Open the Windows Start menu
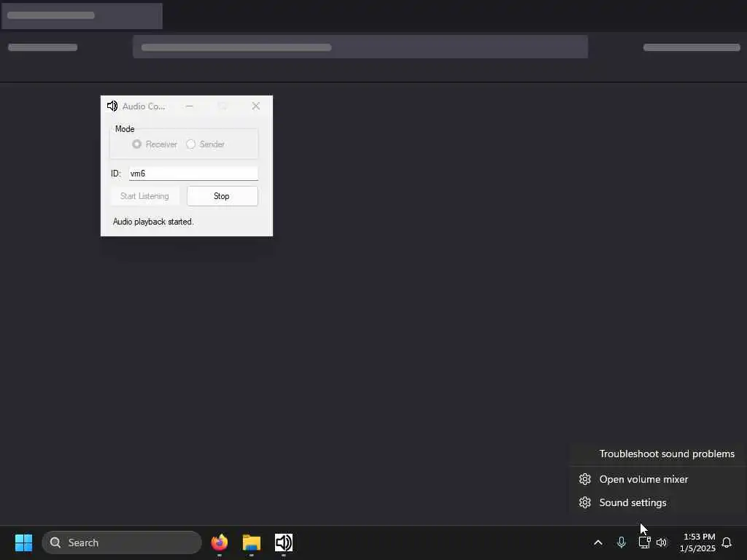 click(x=24, y=542)
